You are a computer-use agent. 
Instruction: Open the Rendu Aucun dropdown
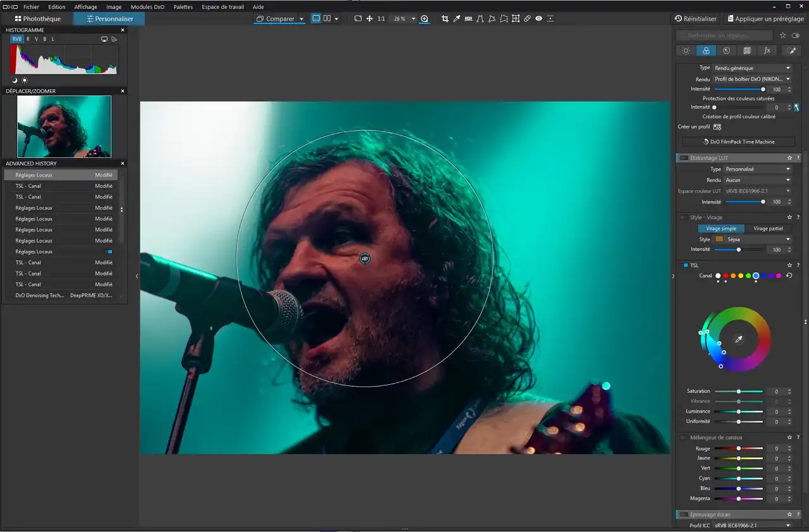click(757, 180)
